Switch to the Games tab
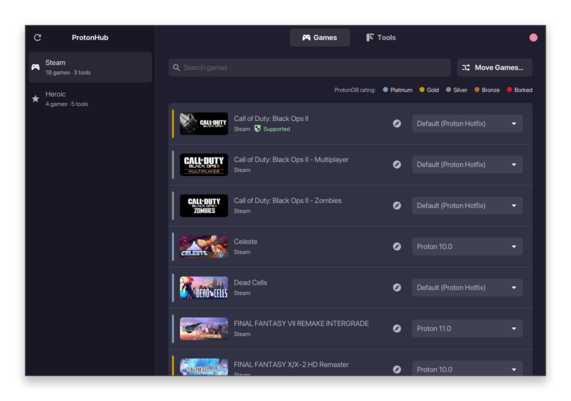571x401 pixels. point(320,38)
